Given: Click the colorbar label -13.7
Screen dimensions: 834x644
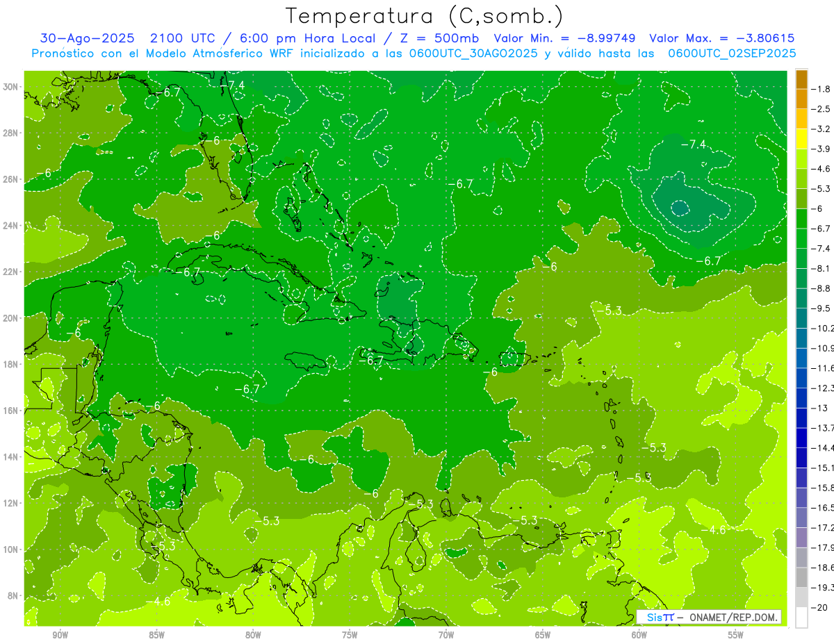Looking at the screenshot, I should [x=823, y=428].
